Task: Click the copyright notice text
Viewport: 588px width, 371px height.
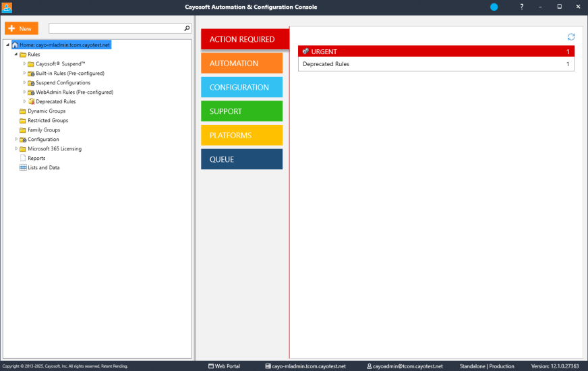Action: [65, 366]
